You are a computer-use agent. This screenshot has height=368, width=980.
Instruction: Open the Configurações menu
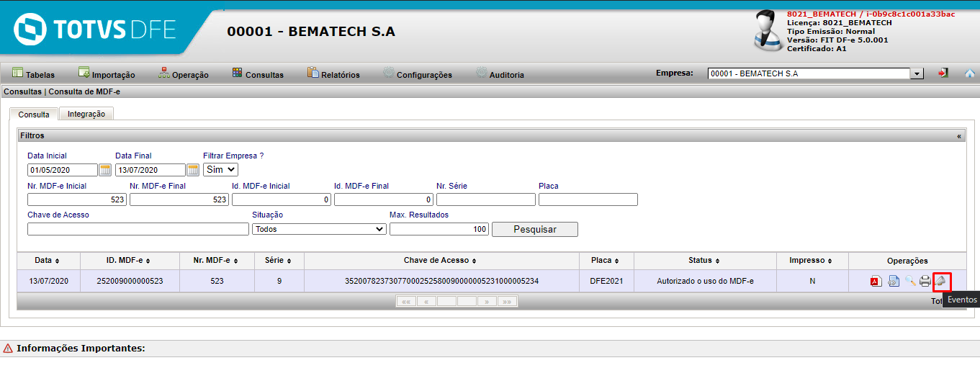(417, 74)
